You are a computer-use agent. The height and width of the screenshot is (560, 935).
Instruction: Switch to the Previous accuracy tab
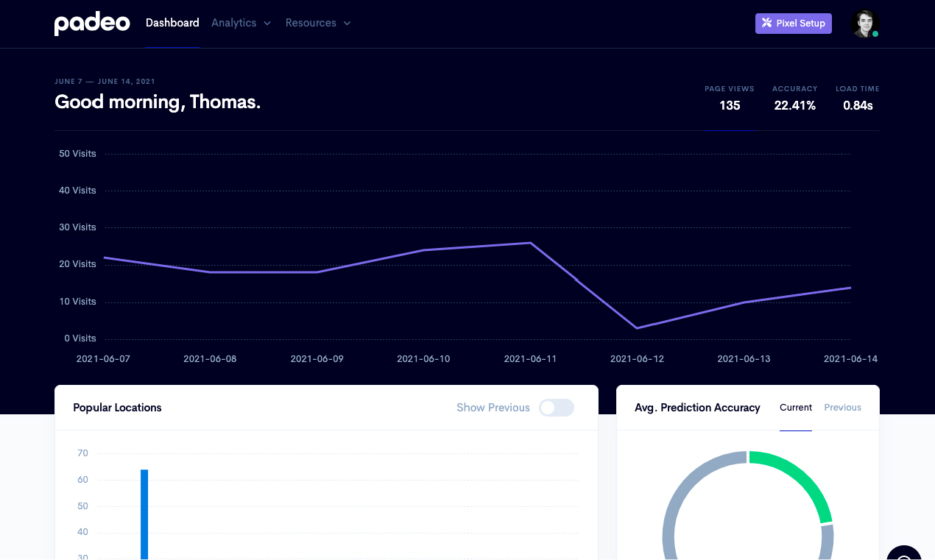click(x=842, y=408)
